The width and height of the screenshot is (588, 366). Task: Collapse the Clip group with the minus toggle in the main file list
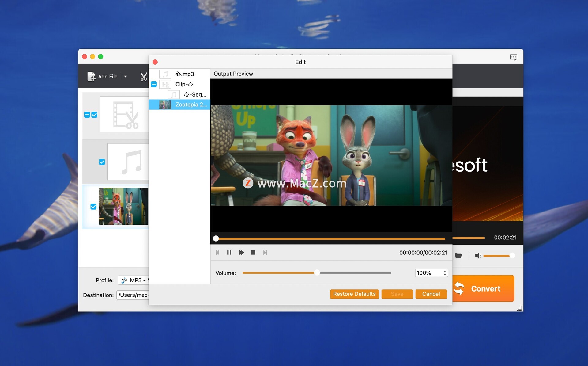point(87,115)
